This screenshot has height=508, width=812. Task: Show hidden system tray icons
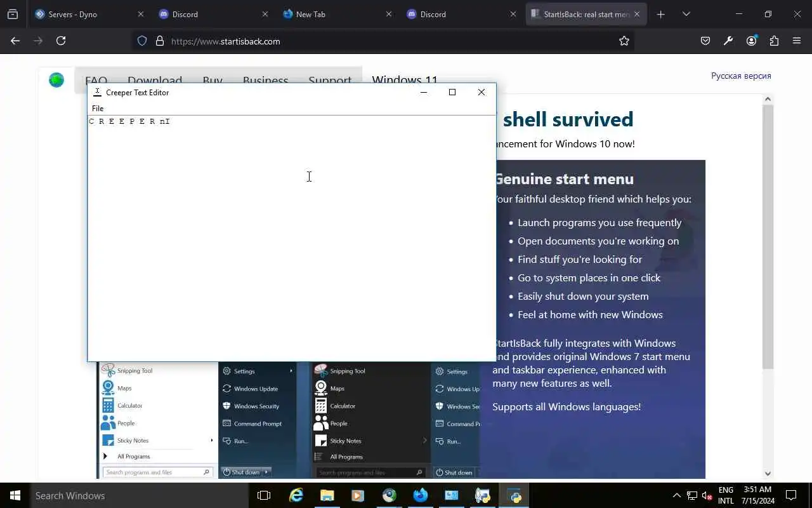676,495
